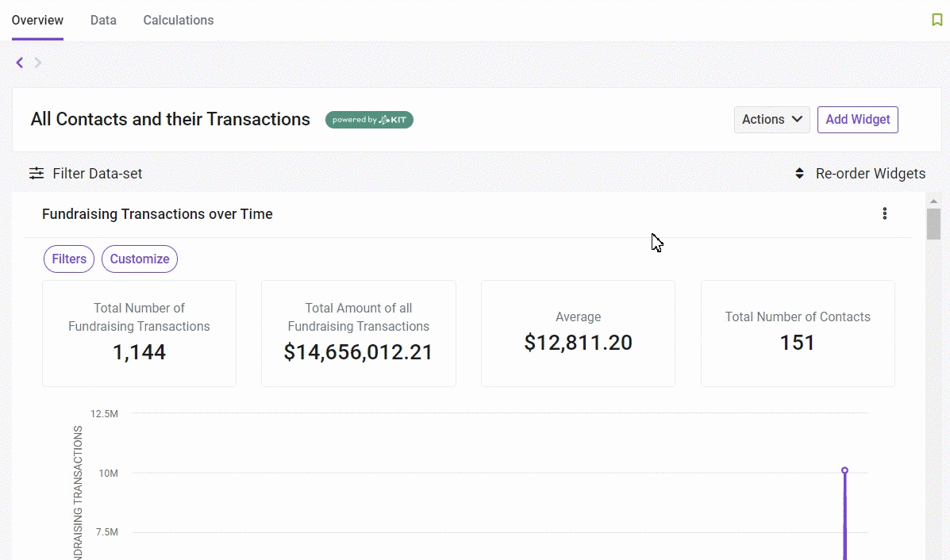Click the Total Number of Contacts label
Screen dimensions: 950x560
(x=798, y=317)
